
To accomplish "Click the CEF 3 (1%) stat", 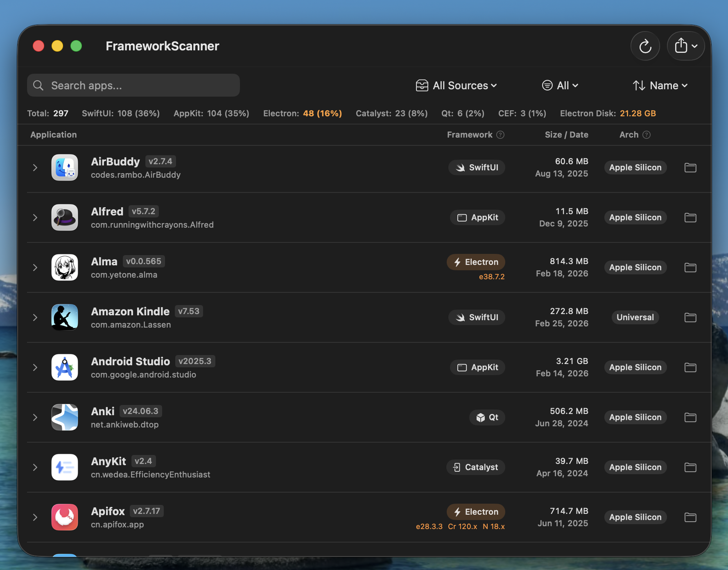I will coord(522,113).
